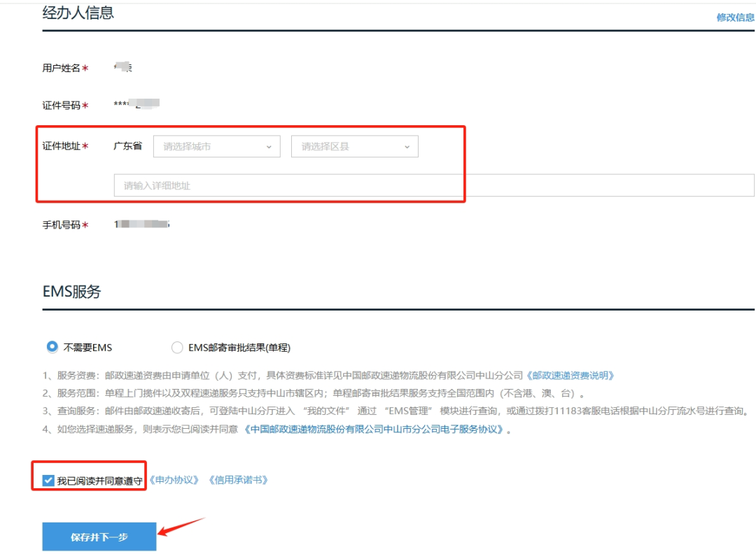Select the 广东省 province label
Viewport: 756px width, 554px height.
(x=127, y=145)
